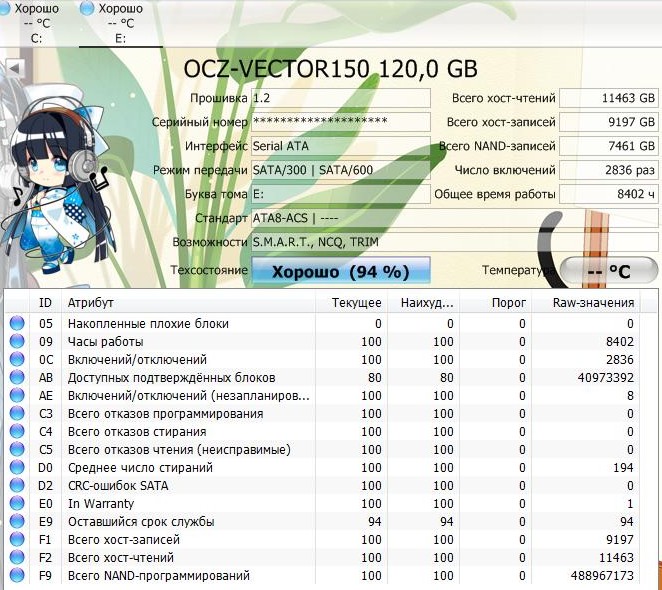Select the Доступных подтверждённых блоков row
The height and width of the screenshot is (590, 662).
(x=323, y=377)
